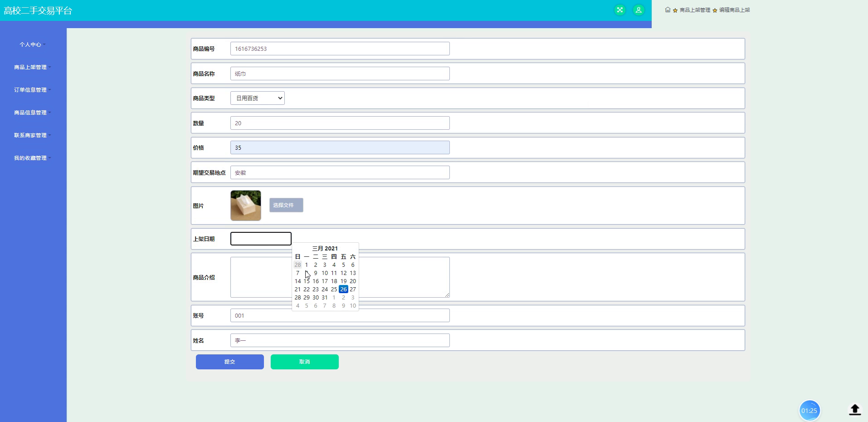
Task: Click the fullscreen toggle icon in header
Action: click(620, 10)
